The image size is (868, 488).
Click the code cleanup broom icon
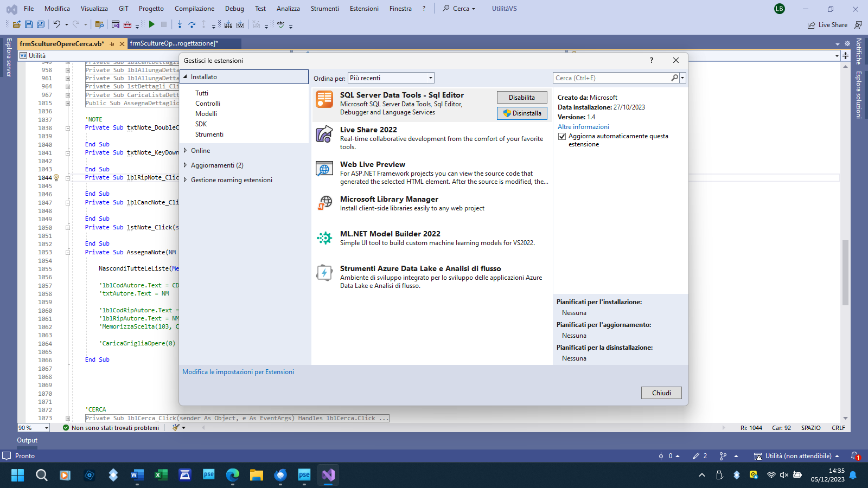[x=176, y=428]
